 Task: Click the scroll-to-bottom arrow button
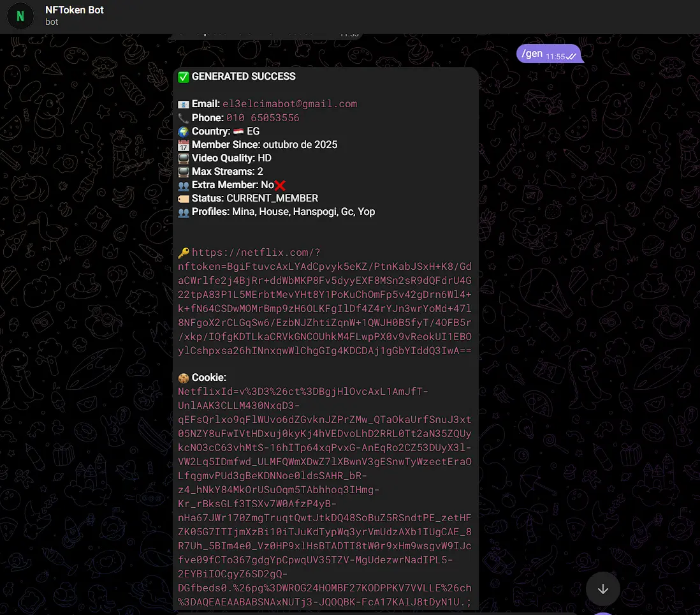point(602,589)
